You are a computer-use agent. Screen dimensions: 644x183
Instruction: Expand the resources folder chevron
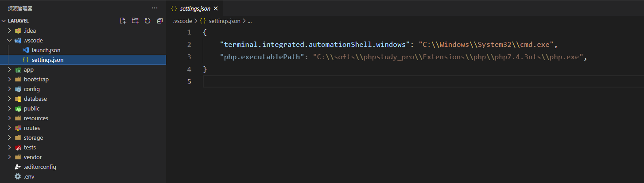coord(10,118)
